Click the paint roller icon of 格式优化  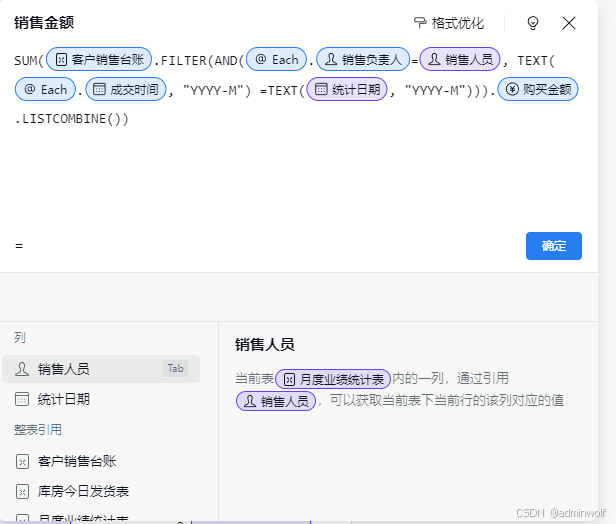pyautogui.click(x=420, y=23)
